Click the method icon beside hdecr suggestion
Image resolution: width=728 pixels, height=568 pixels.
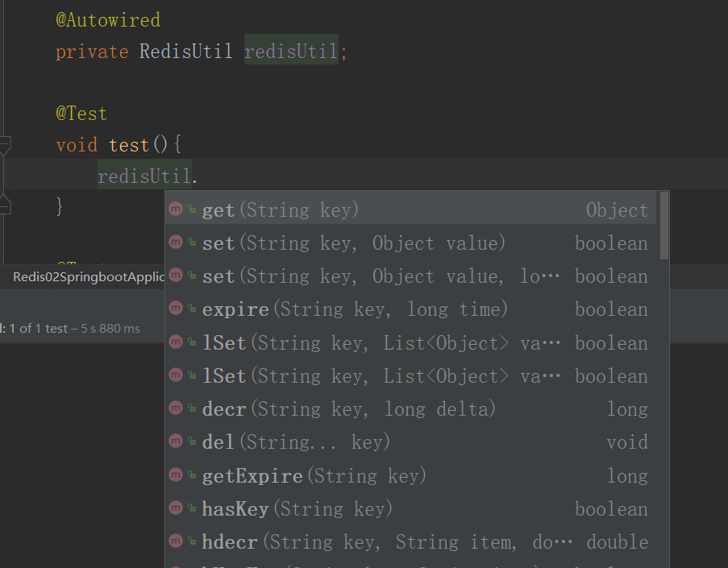(x=175, y=541)
